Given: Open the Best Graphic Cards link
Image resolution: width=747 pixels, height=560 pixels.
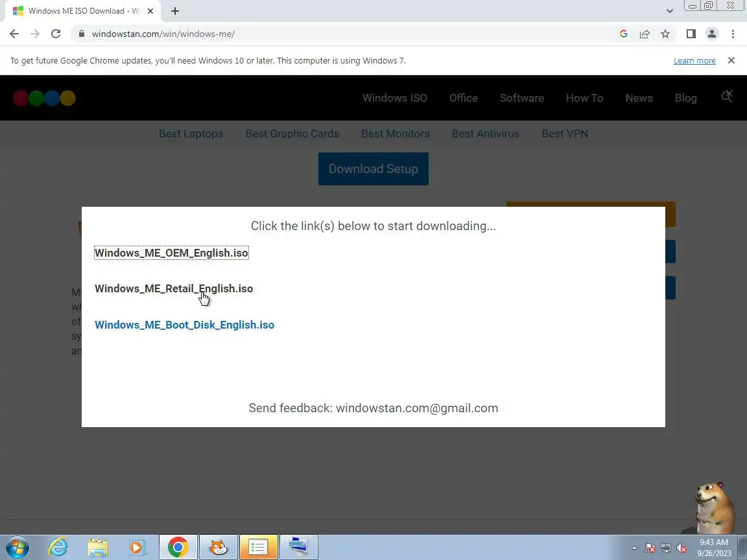Looking at the screenshot, I should [x=292, y=134].
